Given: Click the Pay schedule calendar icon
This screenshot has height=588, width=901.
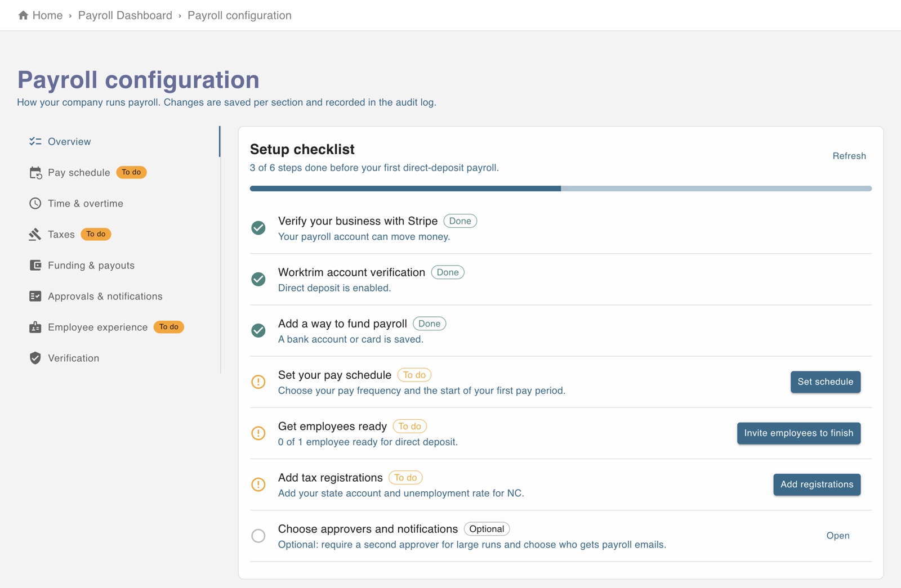Looking at the screenshot, I should (35, 173).
